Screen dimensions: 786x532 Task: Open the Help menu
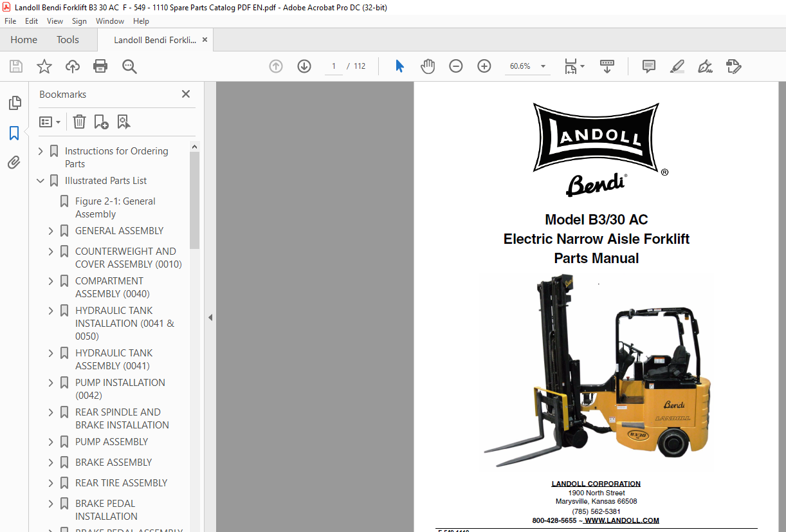pos(141,21)
